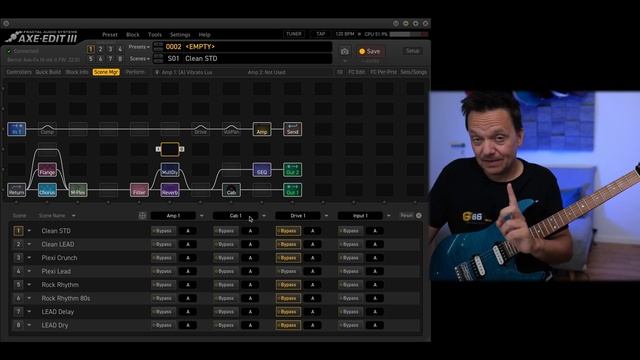640x360 pixels.
Task: Open the Scenes dropdown
Action: pyautogui.click(x=139, y=59)
